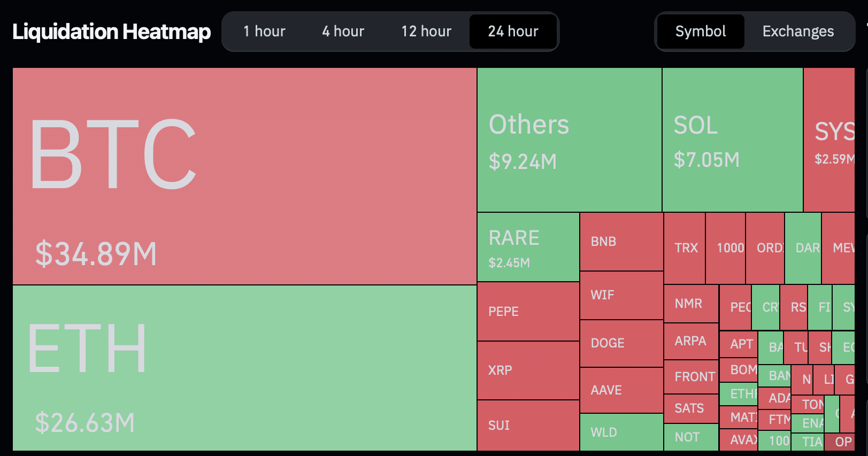Switch view to Symbol mode
Screen dimensions: 868x456
coord(701,32)
